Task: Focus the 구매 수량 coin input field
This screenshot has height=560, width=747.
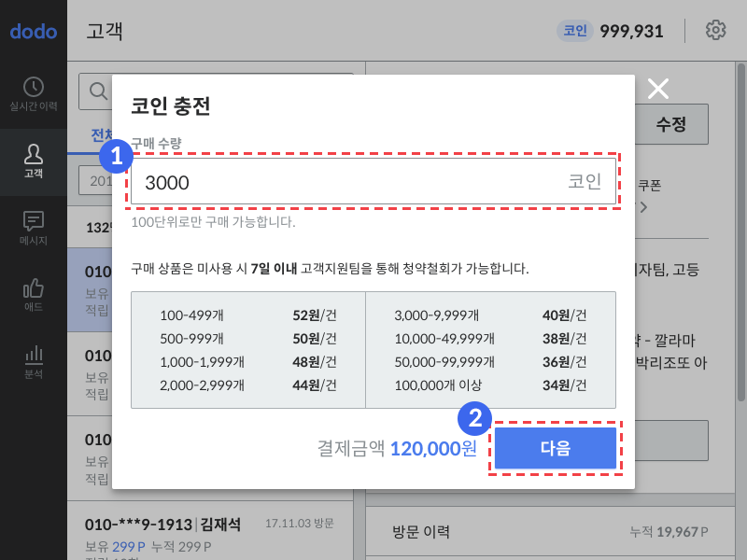Action: point(373,181)
